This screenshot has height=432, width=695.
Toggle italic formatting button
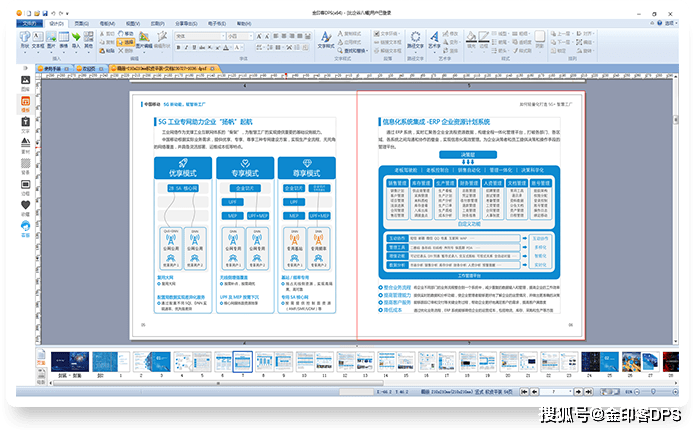[x=187, y=45]
